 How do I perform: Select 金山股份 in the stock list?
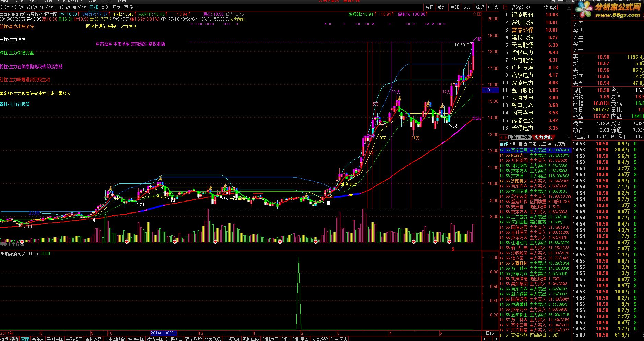click(x=522, y=90)
